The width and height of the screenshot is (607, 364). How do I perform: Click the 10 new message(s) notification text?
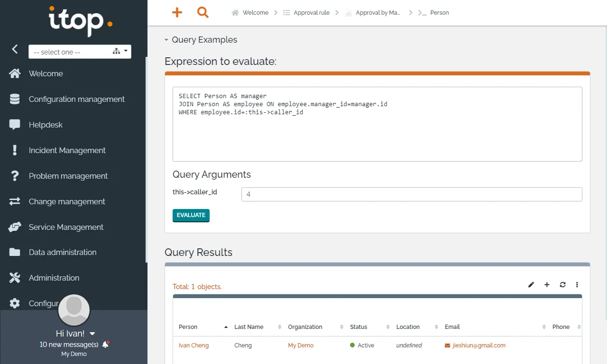(x=69, y=345)
